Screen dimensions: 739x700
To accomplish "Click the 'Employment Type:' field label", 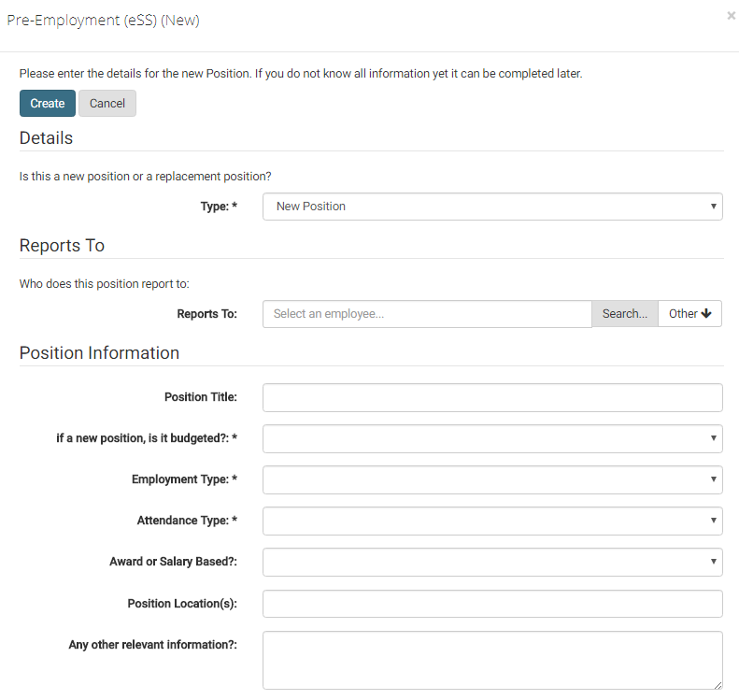I will [184, 479].
